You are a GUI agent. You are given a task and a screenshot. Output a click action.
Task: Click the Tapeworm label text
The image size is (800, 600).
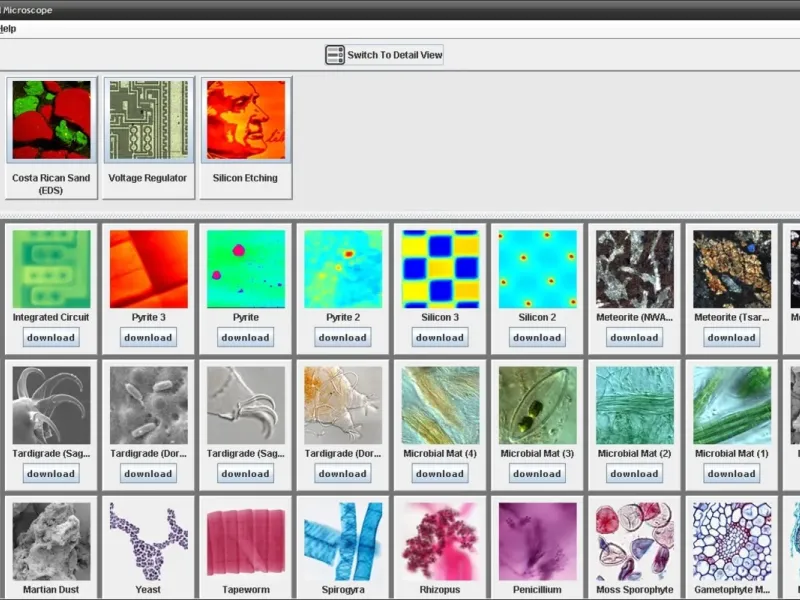pyautogui.click(x=245, y=590)
